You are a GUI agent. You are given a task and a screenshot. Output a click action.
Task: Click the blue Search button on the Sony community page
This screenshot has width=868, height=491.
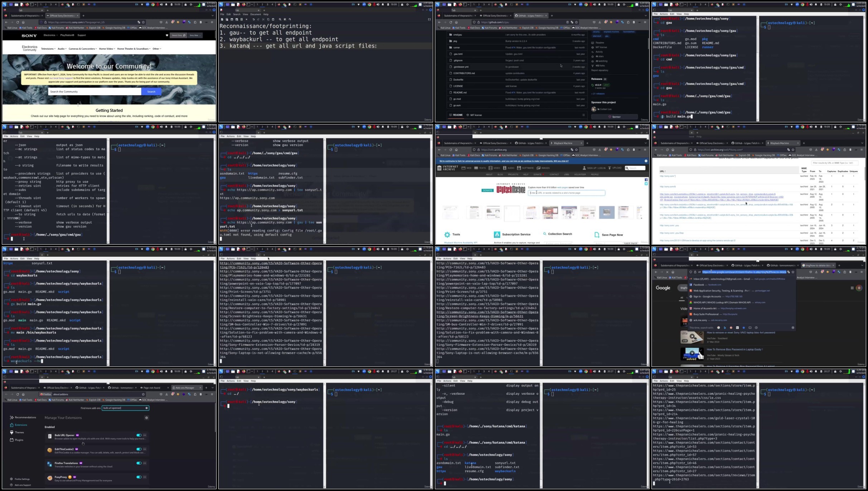[151, 92]
